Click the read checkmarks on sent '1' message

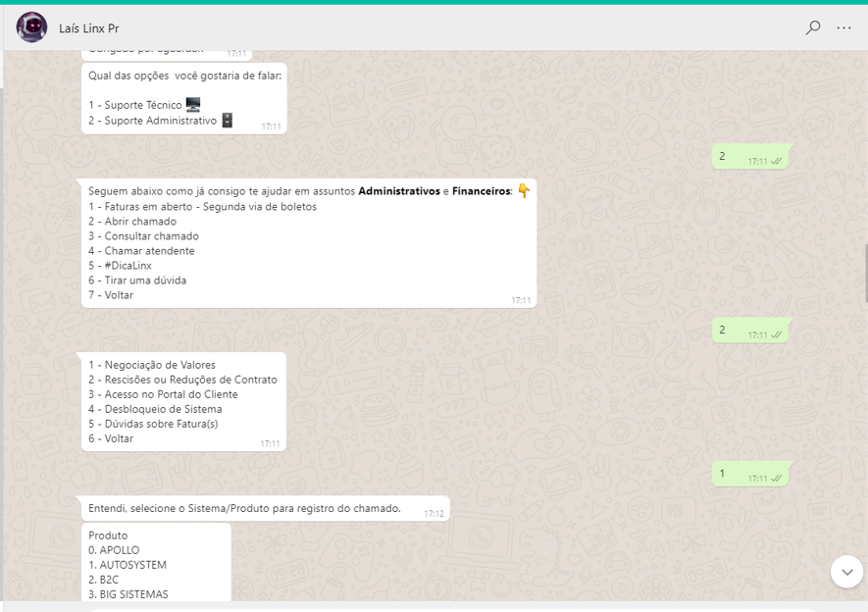[x=776, y=479]
